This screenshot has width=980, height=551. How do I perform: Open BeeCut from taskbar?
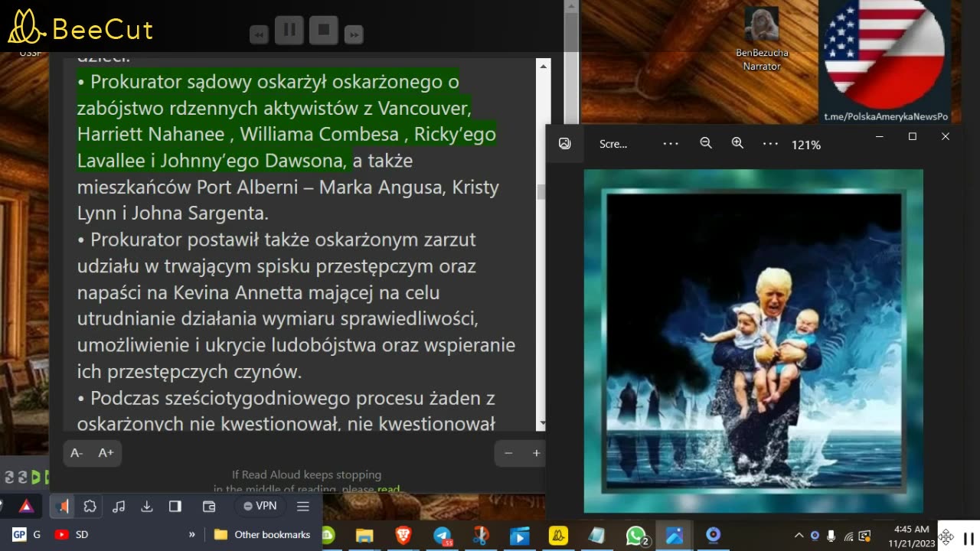click(x=558, y=535)
